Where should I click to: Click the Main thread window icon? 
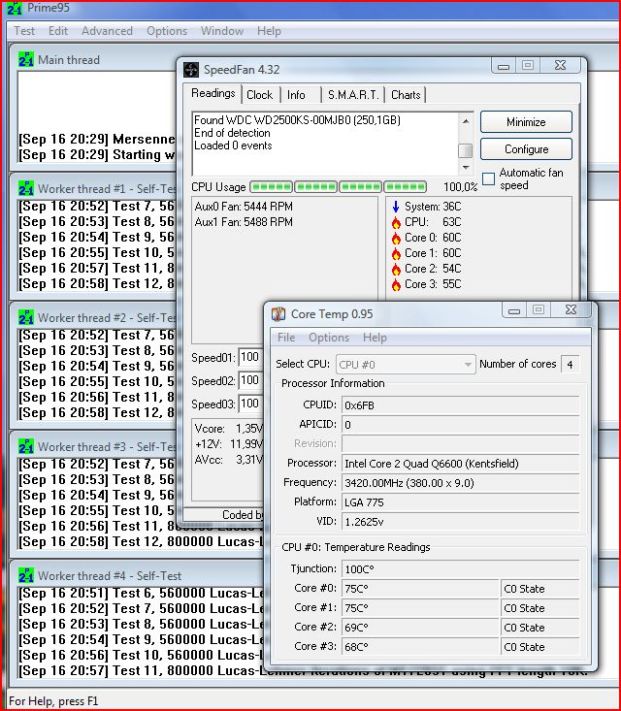[26, 59]
